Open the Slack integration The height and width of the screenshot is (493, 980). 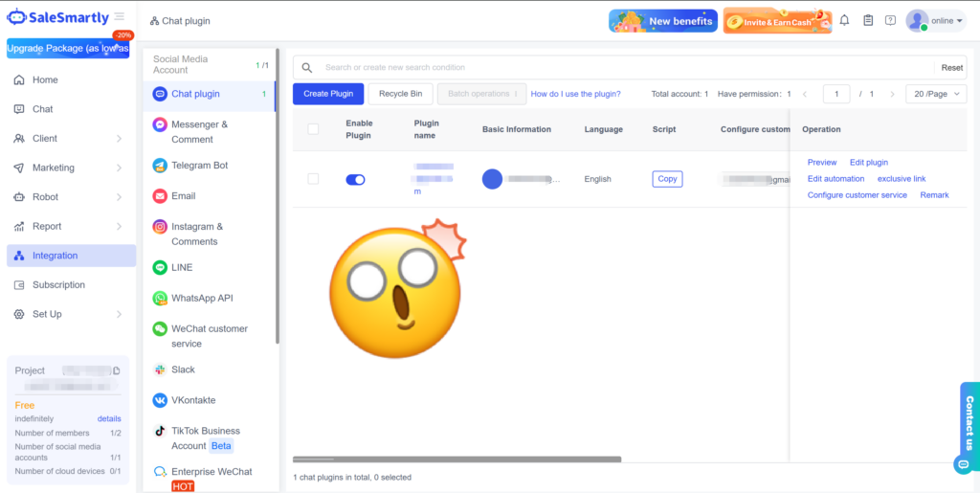183,370
